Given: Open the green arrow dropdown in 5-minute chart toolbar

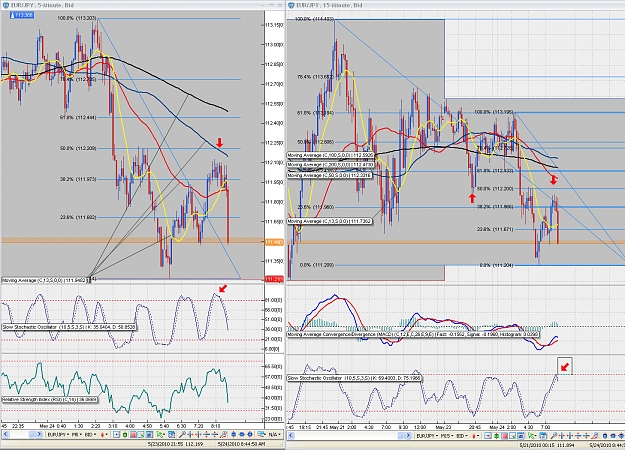Looking at the screenshot, I should pyautogui.click(x=161, y=434).
